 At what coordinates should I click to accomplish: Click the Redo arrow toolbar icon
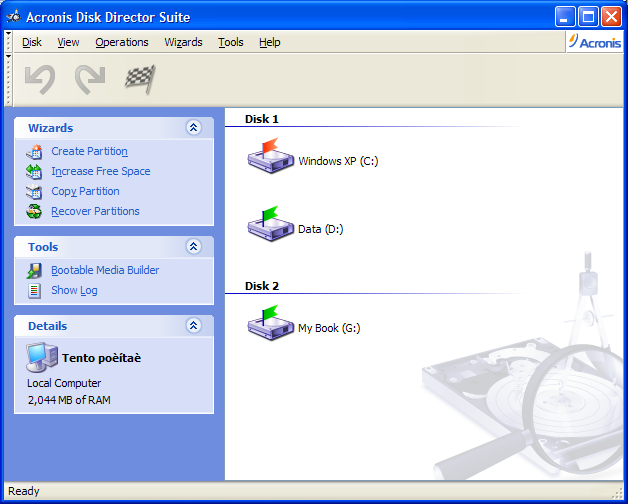[90, 80]
